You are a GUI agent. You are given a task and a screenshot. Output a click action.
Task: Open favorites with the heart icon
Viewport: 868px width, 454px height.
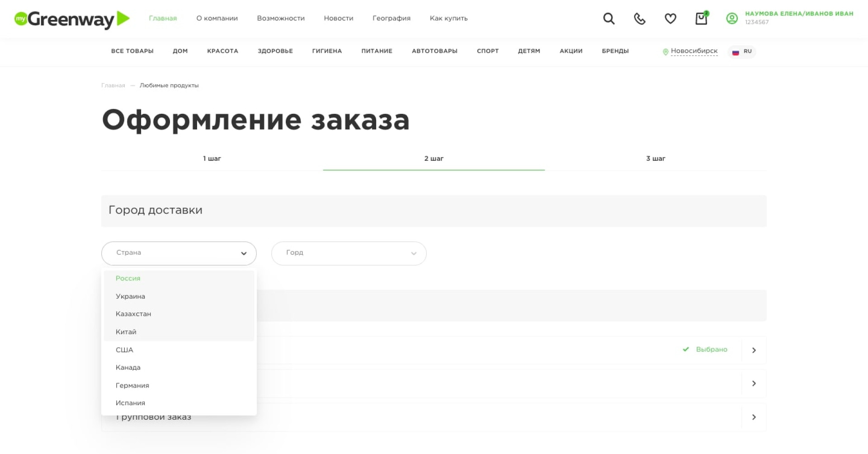(x=670, y=19)
